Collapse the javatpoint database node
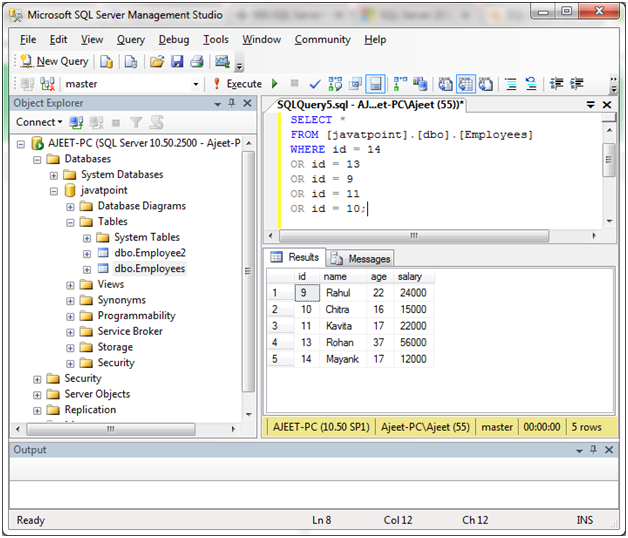The image size is (628, 538). (54, 191)
